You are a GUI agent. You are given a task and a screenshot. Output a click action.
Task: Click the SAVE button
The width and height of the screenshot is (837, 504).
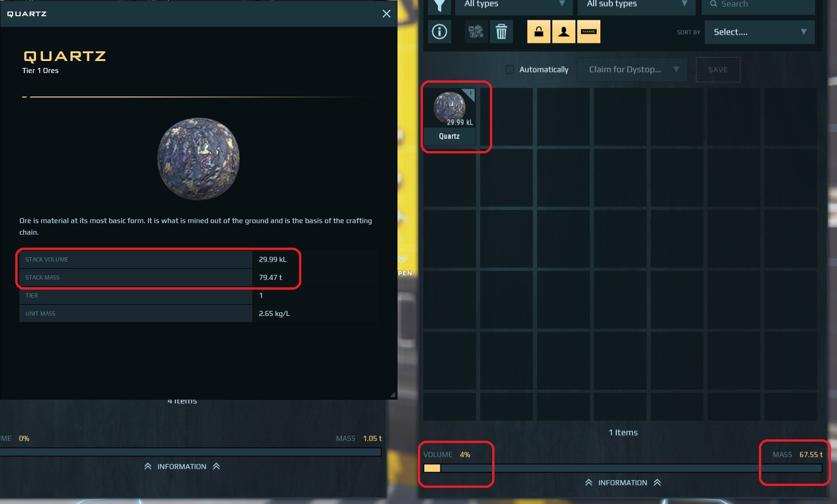tap(718, 70)
